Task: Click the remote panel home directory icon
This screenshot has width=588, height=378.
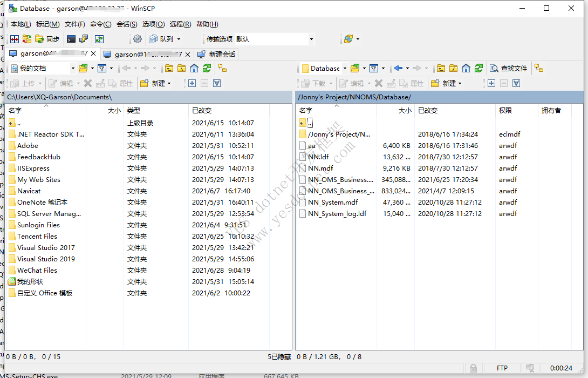Action: pyautogui.click(x=466, y=69)
